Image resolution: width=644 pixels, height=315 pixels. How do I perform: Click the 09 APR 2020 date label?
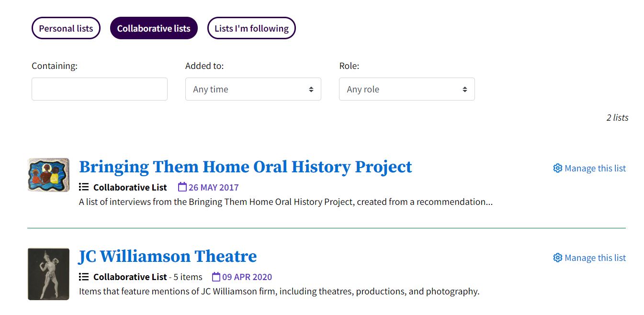pos(247,277)
